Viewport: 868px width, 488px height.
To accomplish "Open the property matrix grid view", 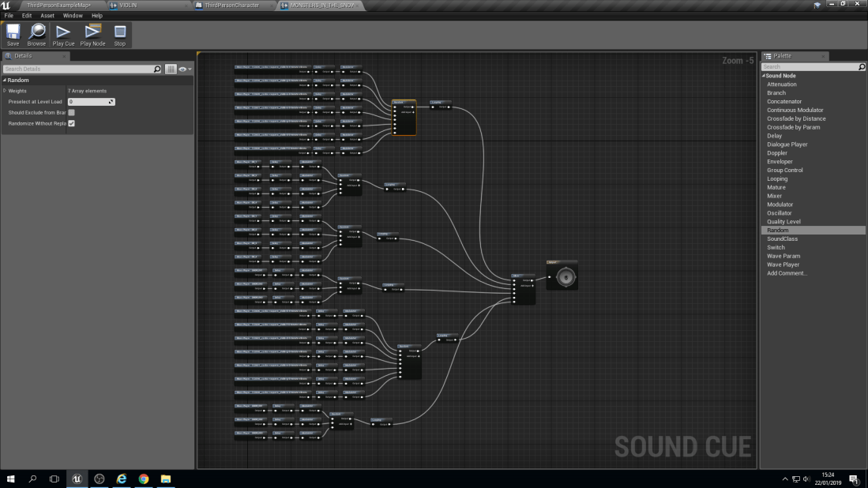I will (x=171, y=69).
